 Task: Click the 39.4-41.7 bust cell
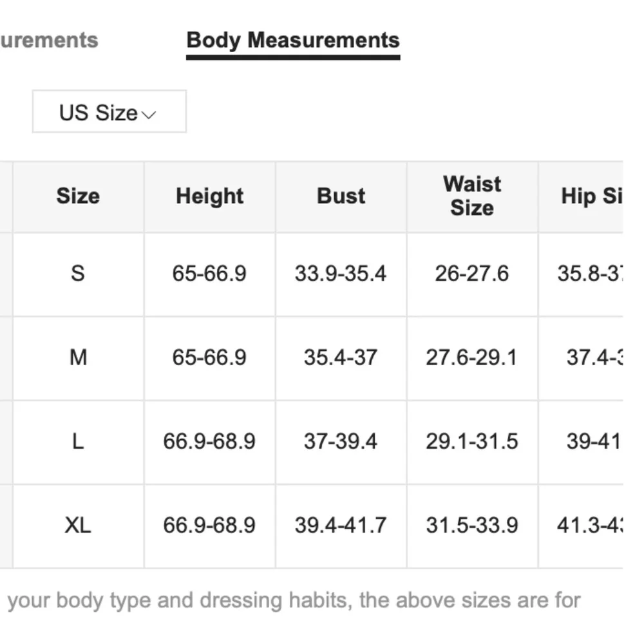(x=341, y=526)
